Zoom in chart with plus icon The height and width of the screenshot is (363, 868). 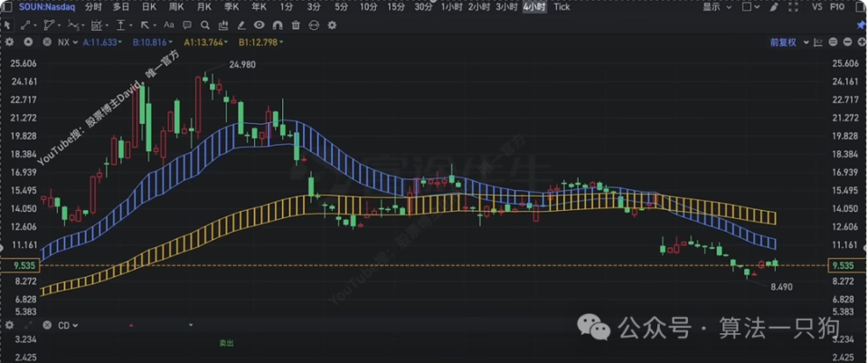[x=861, y=43]
